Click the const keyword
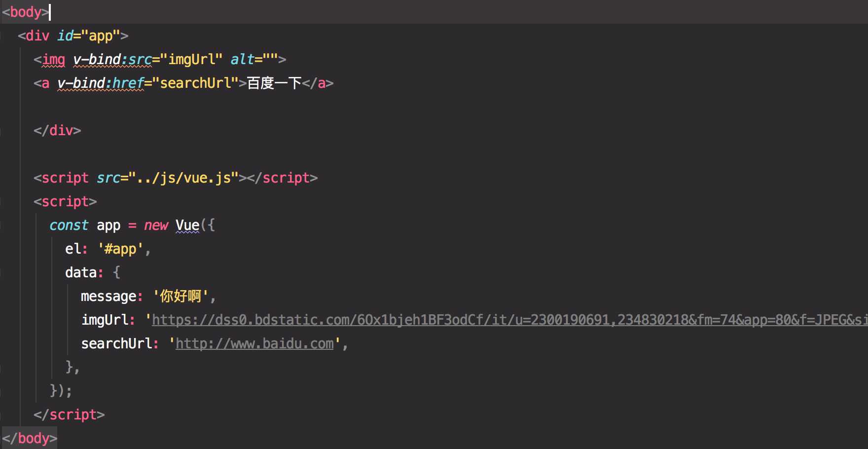 pos(69,225)
